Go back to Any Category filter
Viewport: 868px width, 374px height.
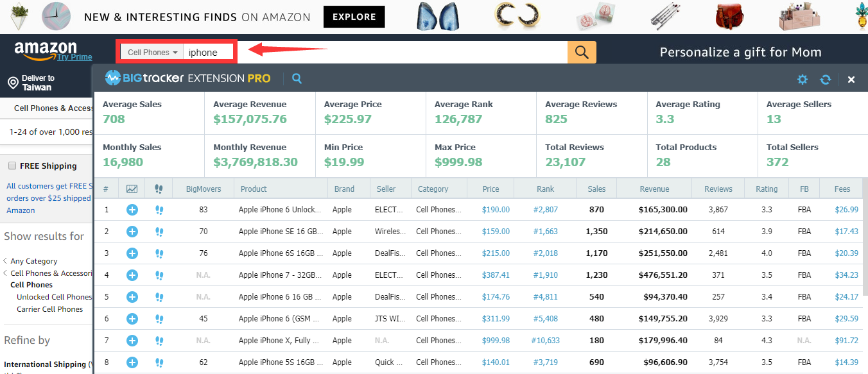pyautogui.click(x=34, y=261)
